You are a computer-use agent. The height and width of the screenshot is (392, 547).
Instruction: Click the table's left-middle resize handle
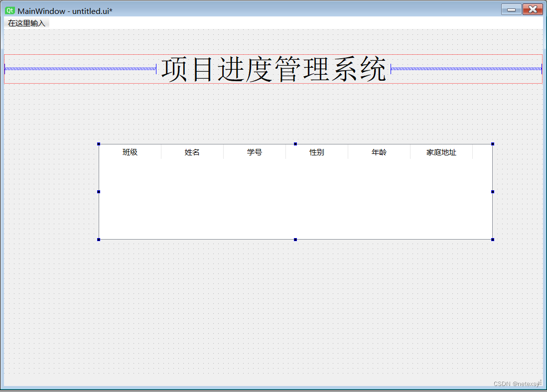click(x=100, y=192)
